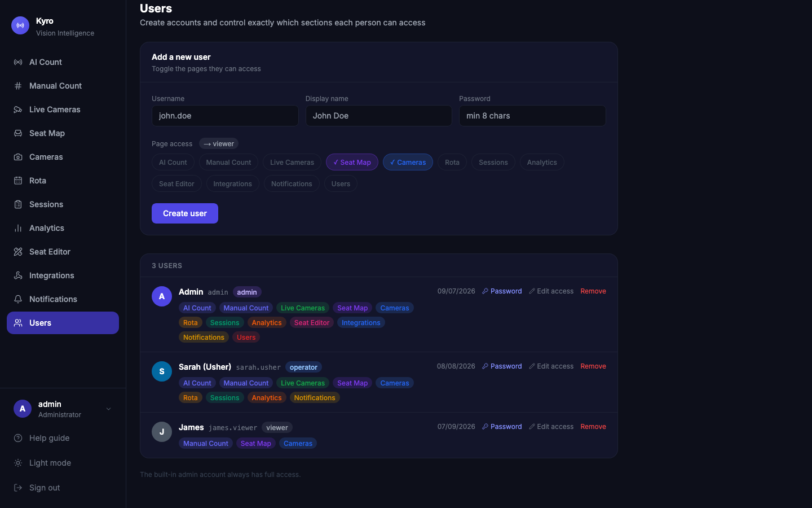Expand the admin account menu chevron
This screenshot has width=812, height=508.
(109, 409)
